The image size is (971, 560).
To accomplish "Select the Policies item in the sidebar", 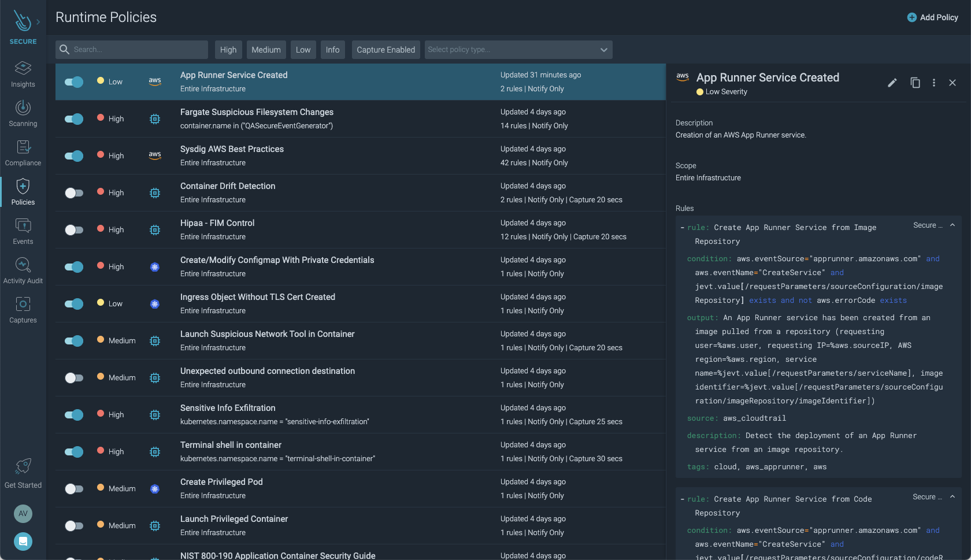I will click(23, 191).
